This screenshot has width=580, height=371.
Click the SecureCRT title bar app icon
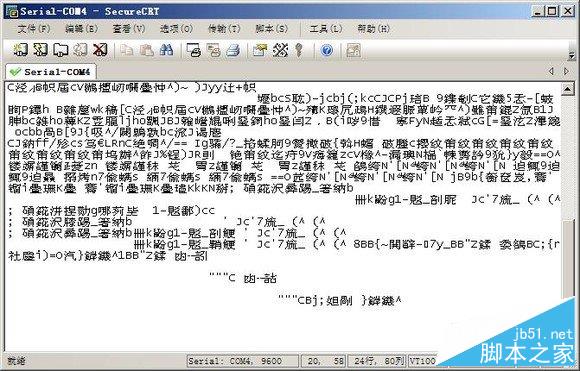pyautogui.click(x=12, y=12)
